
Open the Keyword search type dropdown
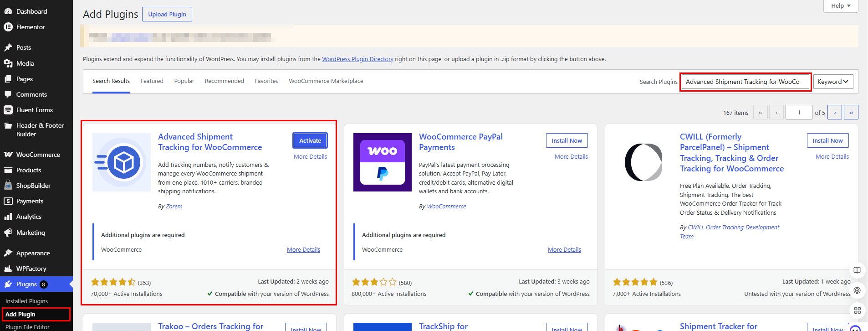point(833,82)
